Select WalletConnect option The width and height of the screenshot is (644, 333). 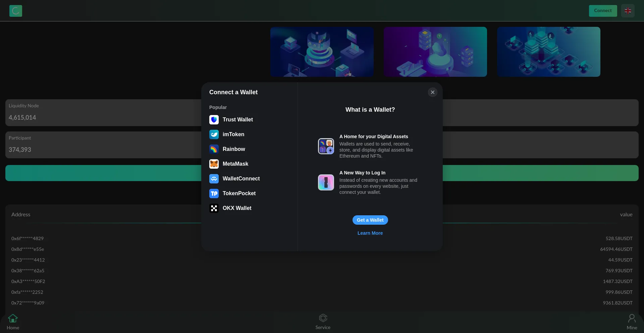coord(249,179)
